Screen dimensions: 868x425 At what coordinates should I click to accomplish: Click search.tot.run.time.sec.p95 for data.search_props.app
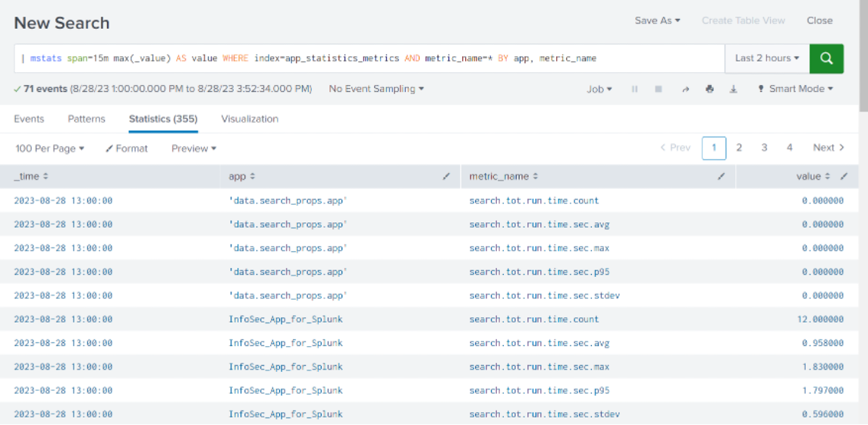point(539,272)
